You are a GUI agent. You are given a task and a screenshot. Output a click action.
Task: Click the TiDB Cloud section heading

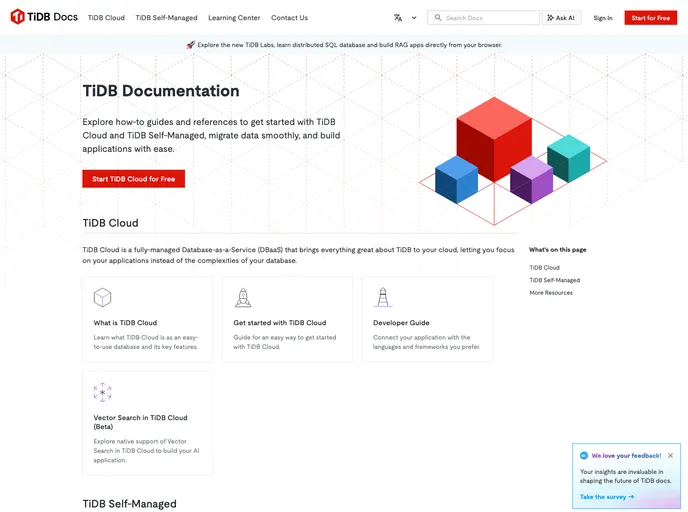110,223
